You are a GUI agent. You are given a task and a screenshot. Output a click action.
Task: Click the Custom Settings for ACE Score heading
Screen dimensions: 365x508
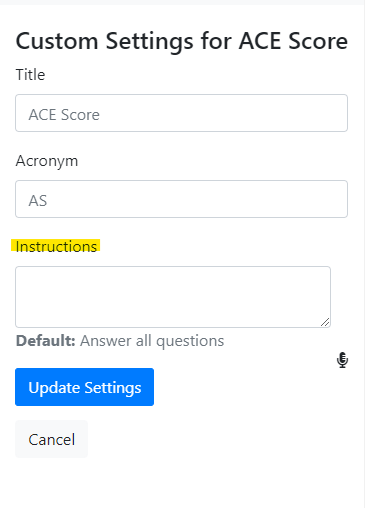coord(182,41)
